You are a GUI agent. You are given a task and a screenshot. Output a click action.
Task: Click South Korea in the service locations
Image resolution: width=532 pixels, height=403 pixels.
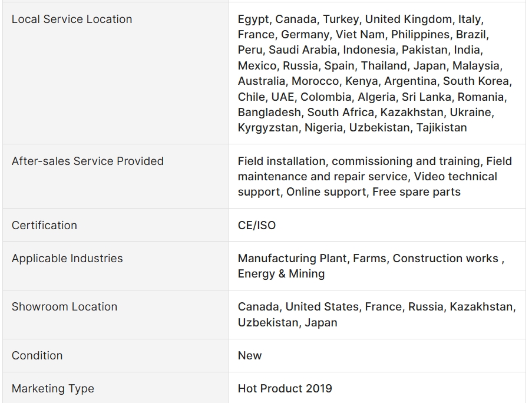pyautogui.click(x=477, y=81)
